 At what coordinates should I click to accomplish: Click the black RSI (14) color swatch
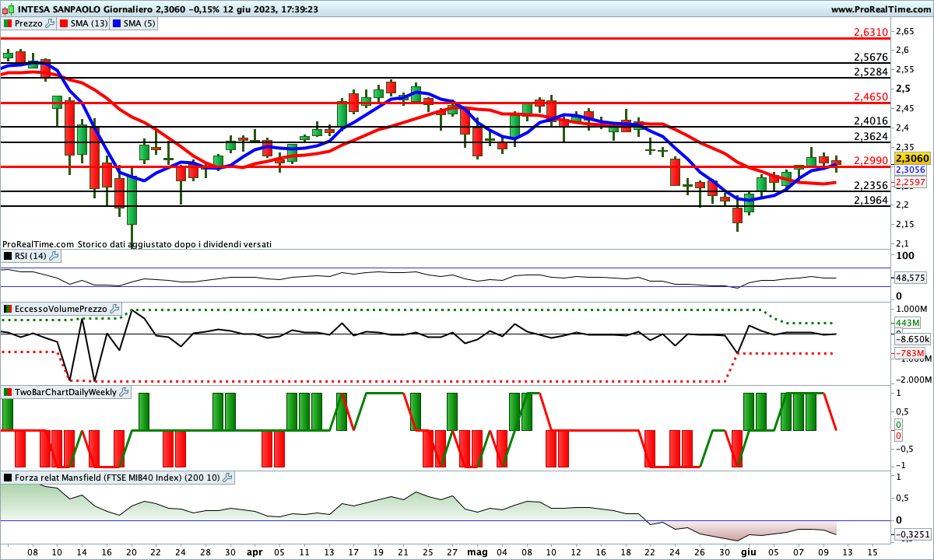point(8,255)
